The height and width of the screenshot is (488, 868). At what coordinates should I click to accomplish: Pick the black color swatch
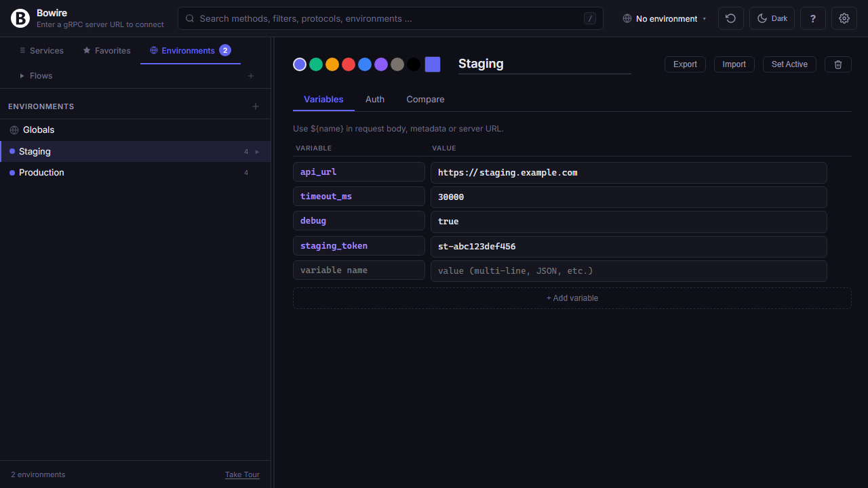[414, 64]
